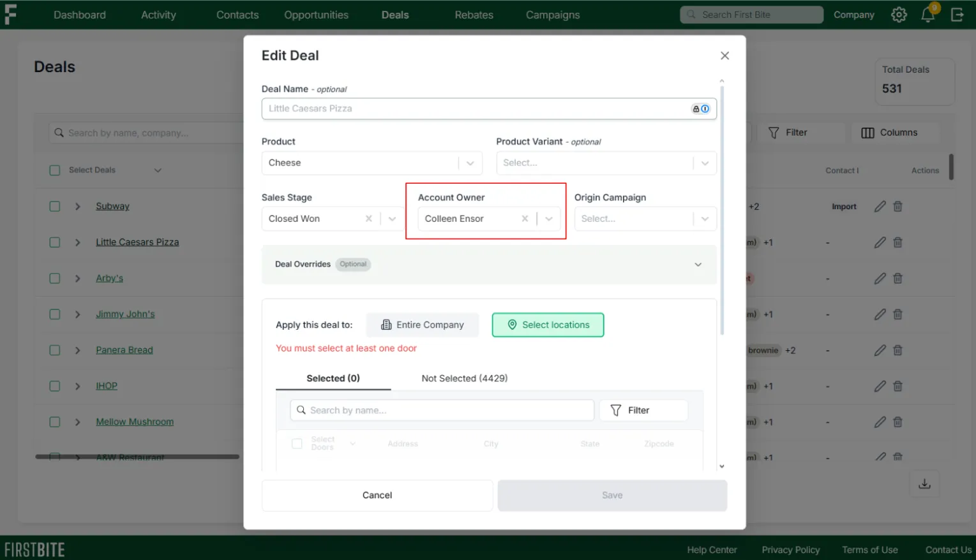Open the Activity menu
Image resolution: width=976 pixels, height=560 pixels.
coord(158,15)
